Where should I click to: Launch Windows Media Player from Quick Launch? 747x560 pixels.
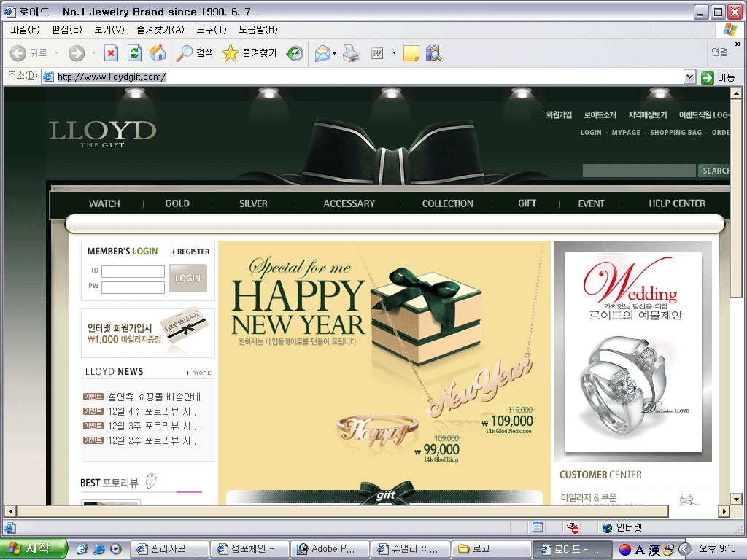[116, 549]
